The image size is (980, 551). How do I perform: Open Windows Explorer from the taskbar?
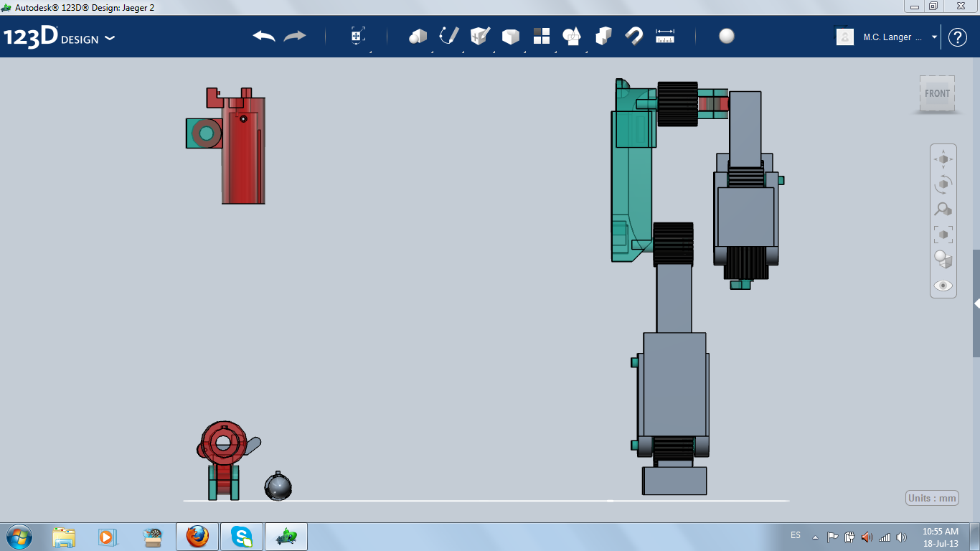[x=64, y=537]
